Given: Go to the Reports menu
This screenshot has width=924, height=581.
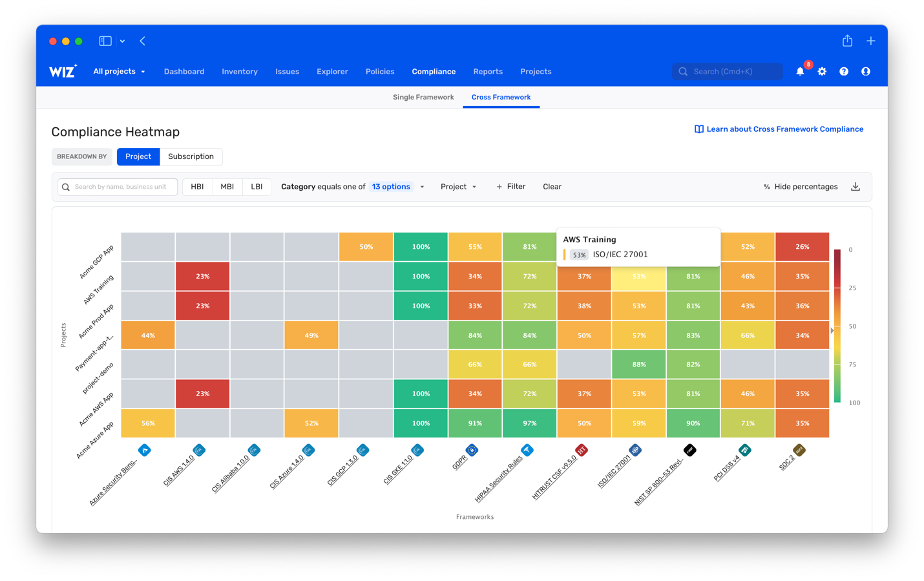Looking at the screenshot, I should tap(488, 72).
